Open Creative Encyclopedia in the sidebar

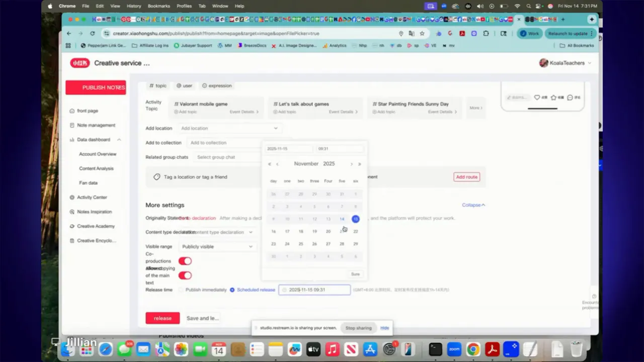[97, 240]
